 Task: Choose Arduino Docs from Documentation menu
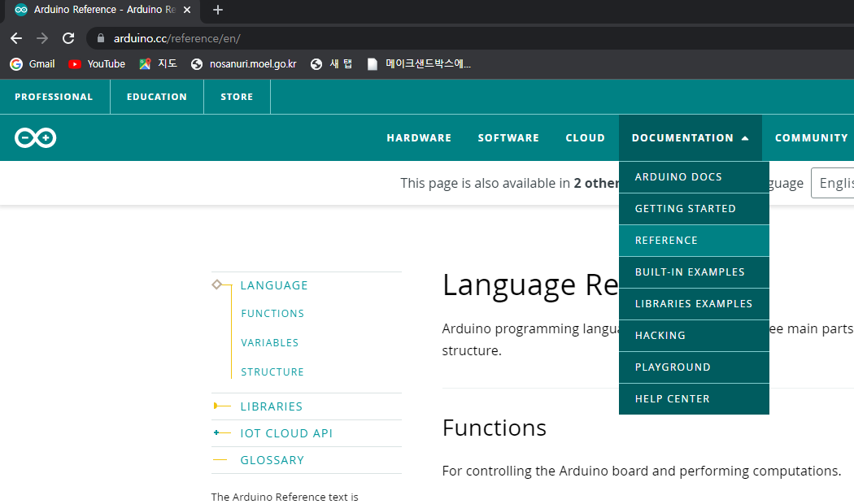[x=694, y=177]
